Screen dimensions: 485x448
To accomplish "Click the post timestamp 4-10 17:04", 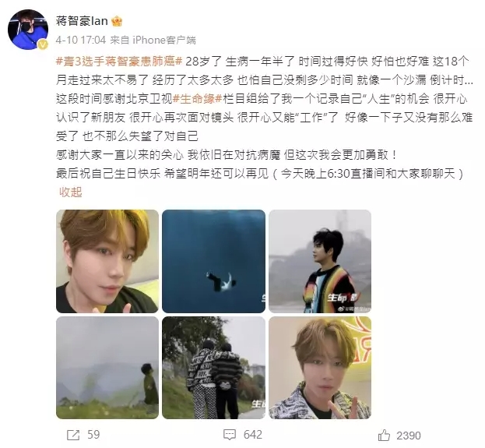I will click(81, 40).
